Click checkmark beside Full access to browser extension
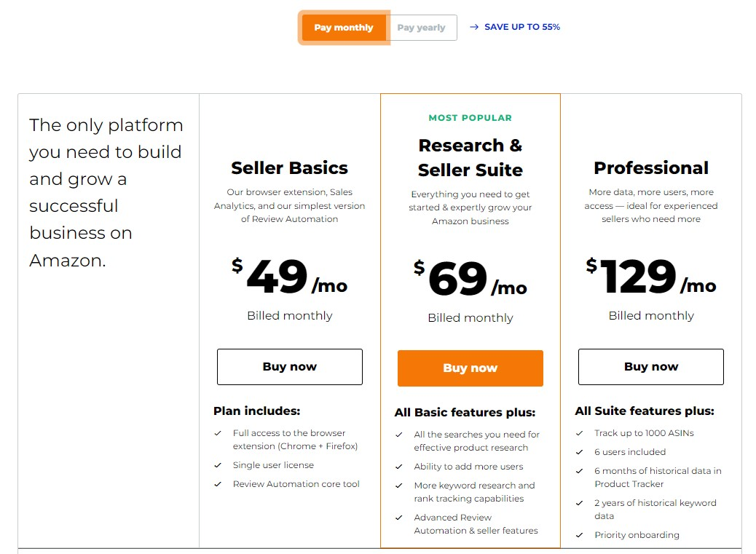This screenshot has height=554, width=756. coord(218,433)
